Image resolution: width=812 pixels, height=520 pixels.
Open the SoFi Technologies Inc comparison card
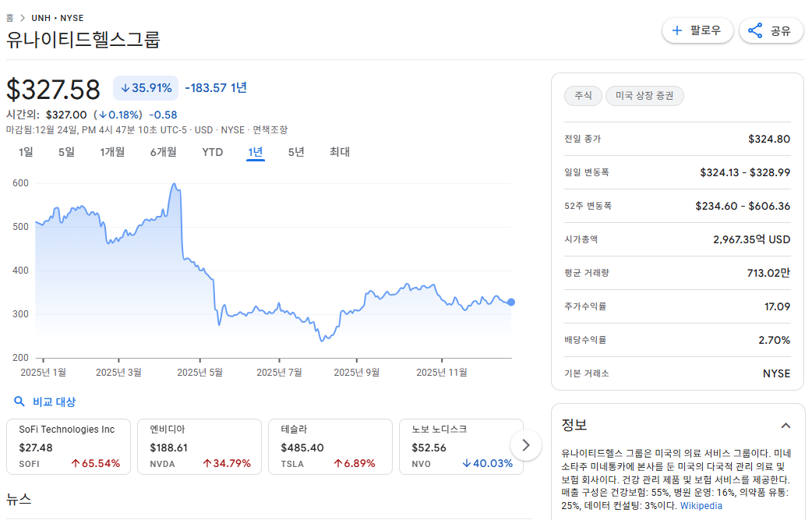[x=69, y=447]
